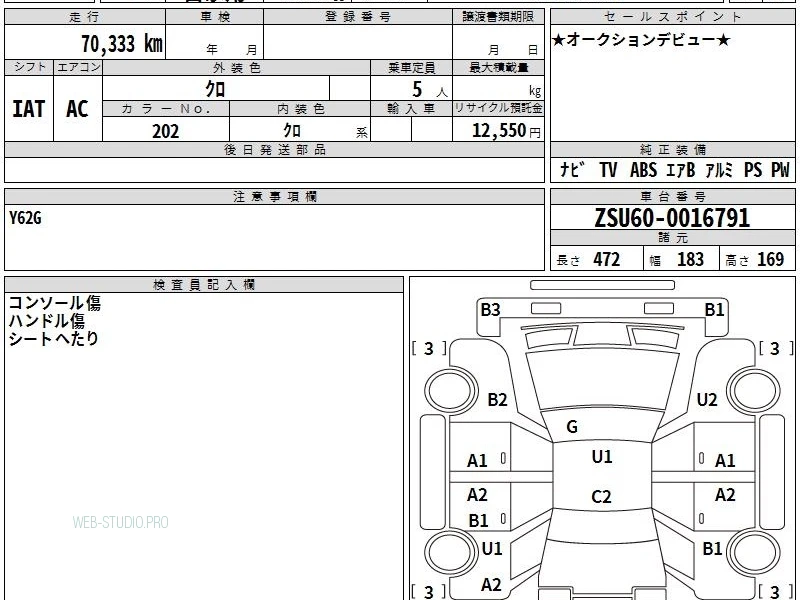Screen dimensions: 800x600
Task: Click the C2 mark on the roof
Action: pos(601,496)
